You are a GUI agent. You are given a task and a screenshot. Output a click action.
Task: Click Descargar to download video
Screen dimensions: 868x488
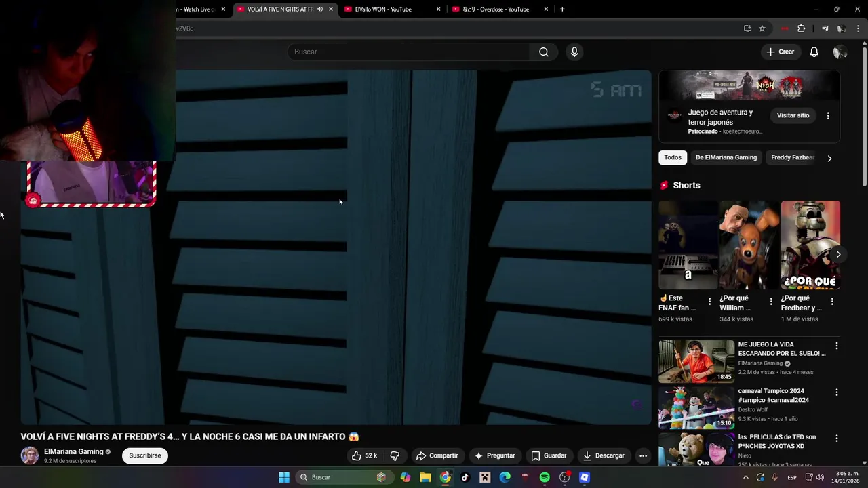(604, 455)
